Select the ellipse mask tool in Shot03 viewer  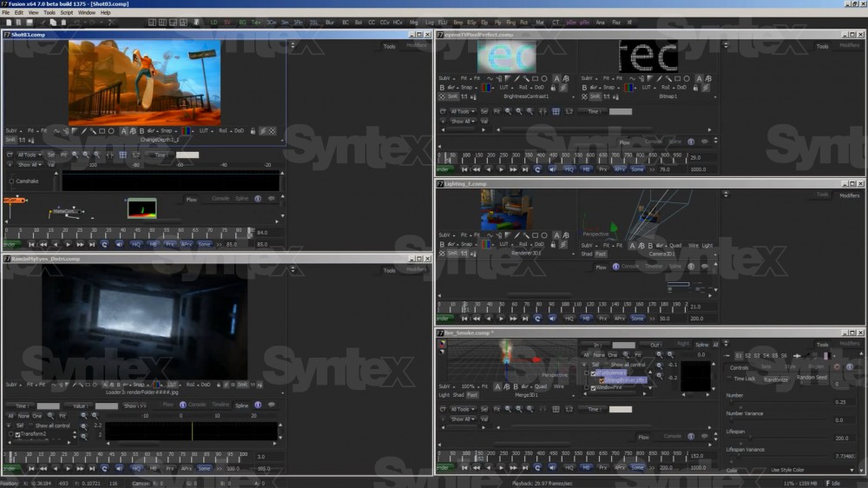[112, 131]
